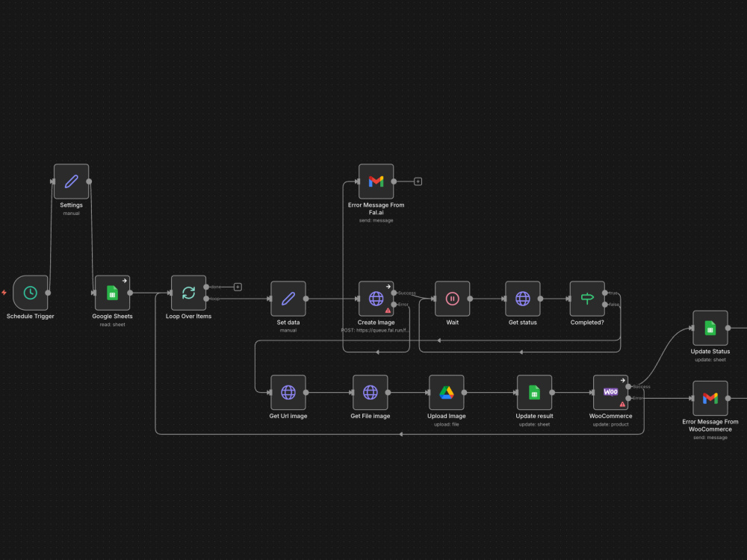This screenshot has width=747, height=560.
Task: Click the red lightning trigger indicator
Action: [4, 293]
